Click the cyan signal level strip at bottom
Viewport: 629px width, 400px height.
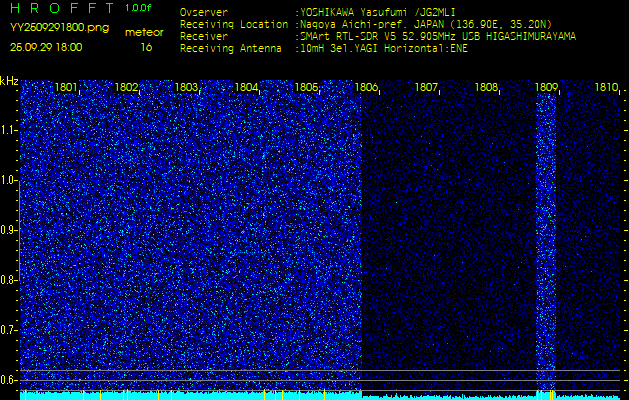tap(320, 396)
